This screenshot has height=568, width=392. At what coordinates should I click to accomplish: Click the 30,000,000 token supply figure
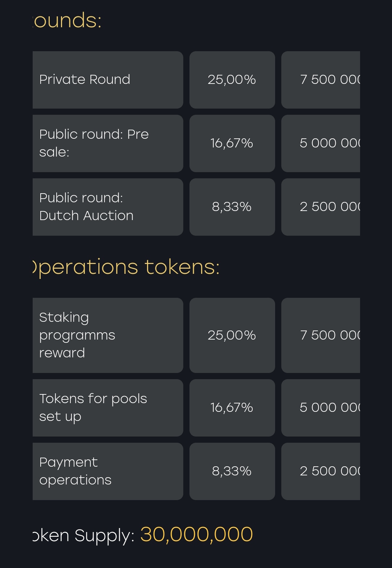pyautogui.click(x=196, y=535)
